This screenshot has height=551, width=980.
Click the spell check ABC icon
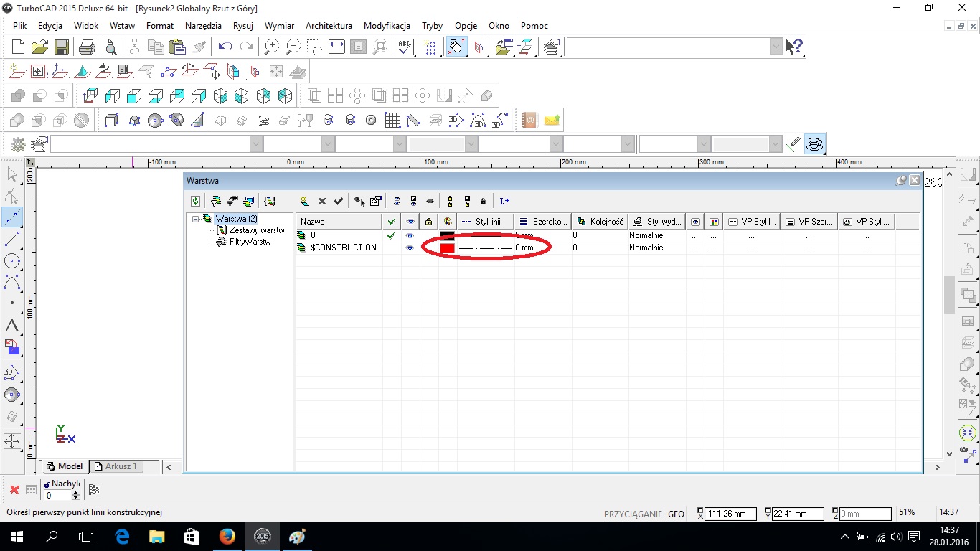tap(405, 47)
